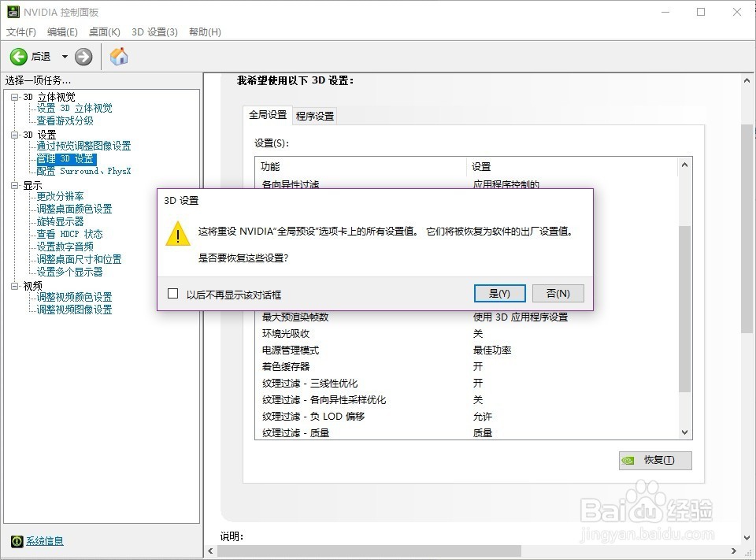This screenshot has height=560, width=756.
Task: Switch to the 全局设置 tab
Action: tap(268, 115)
